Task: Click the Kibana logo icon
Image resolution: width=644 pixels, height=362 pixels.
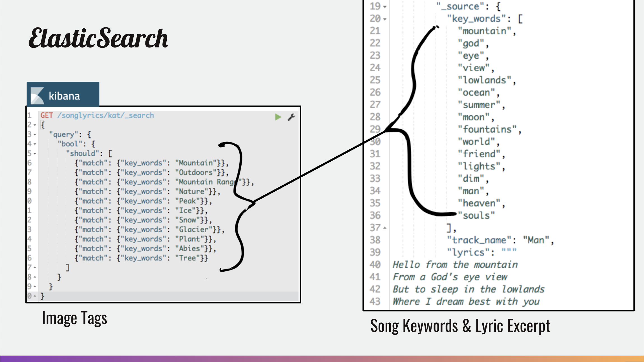Action: coord(37,95)
